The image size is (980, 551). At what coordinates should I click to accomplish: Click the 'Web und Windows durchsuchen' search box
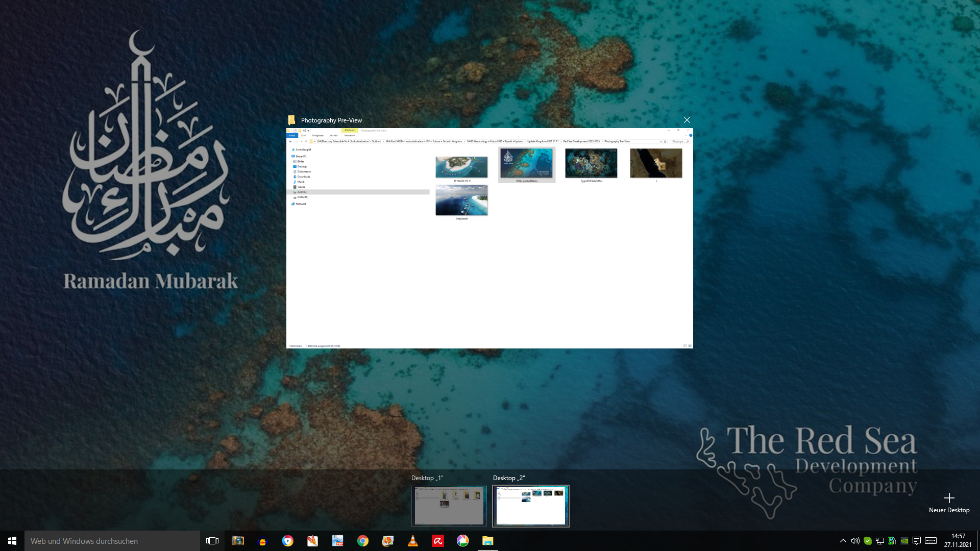(x=112, y=541)
